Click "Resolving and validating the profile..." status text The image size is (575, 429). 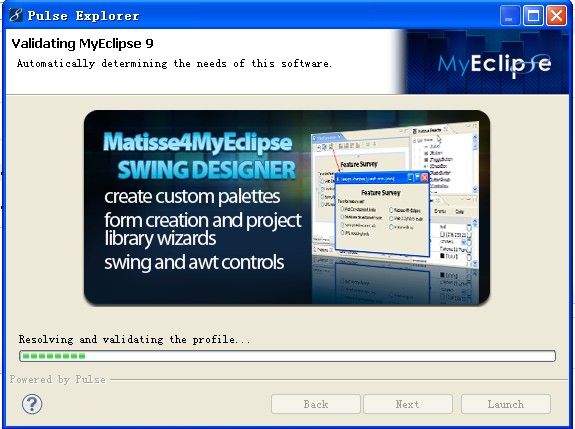click(135, 340)
